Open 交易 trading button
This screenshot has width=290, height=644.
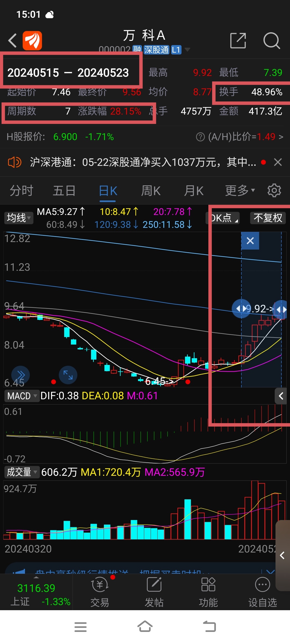pos(100,593)
